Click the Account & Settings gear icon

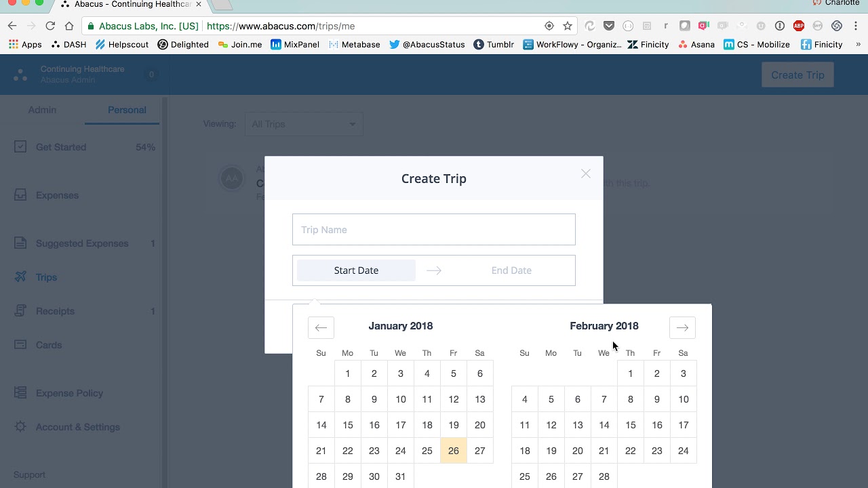point(20,426)
